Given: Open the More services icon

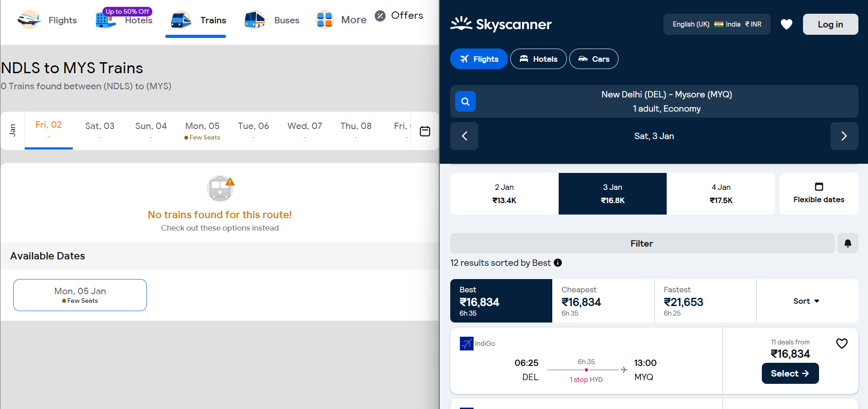Looking at the screenshot, I should [325, 20].
